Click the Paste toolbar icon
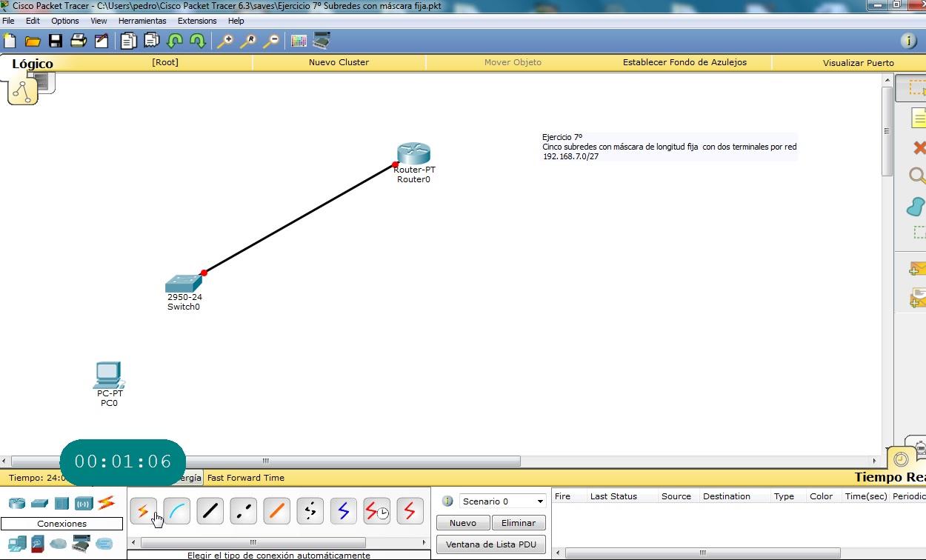Image resolution: width=926 pixels, height=560 pixels. coord(152,41)
